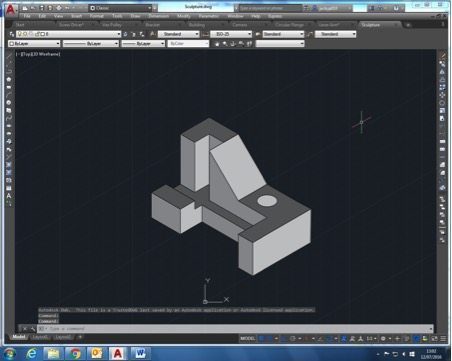This screenshot has width=452, height=361.
Task: Open Microsoft Word from the taskbar
Action: tap(139, 353)
